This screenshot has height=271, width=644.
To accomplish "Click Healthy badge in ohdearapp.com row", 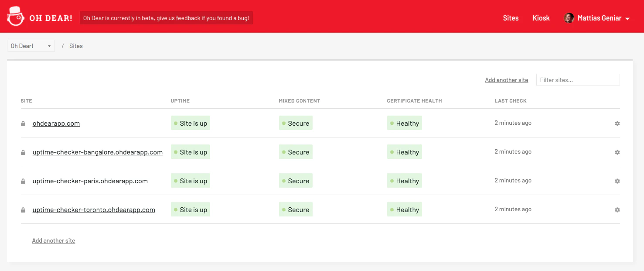I will 405,123.
